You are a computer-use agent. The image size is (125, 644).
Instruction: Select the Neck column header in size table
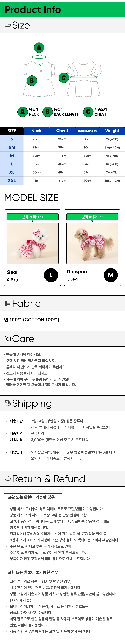click(x=37, y=131)
